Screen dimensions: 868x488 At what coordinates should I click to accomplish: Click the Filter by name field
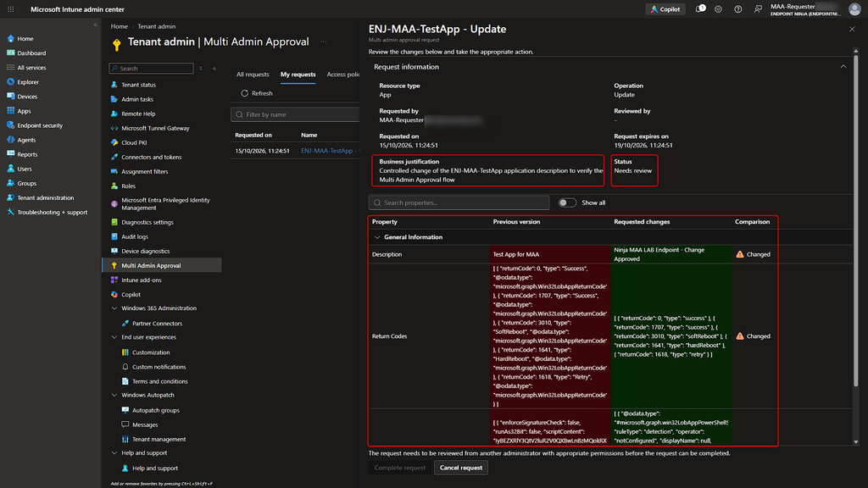pos(296,114)
